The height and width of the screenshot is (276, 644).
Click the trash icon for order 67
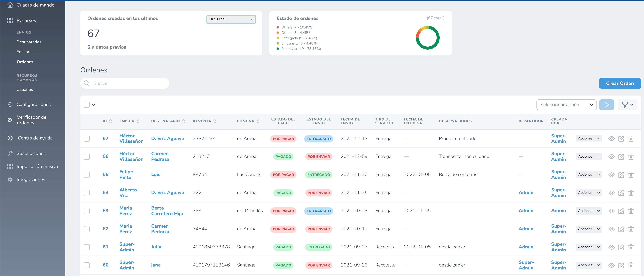(631, 139)
